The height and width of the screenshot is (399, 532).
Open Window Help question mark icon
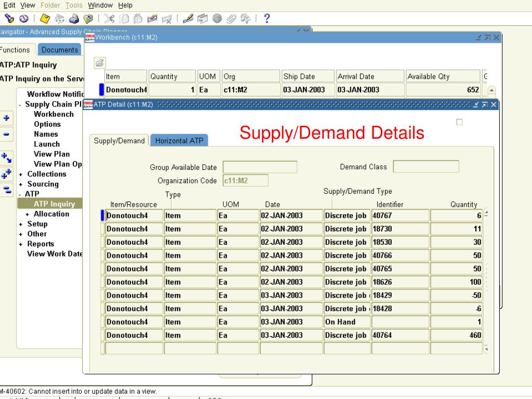[267, 18]
